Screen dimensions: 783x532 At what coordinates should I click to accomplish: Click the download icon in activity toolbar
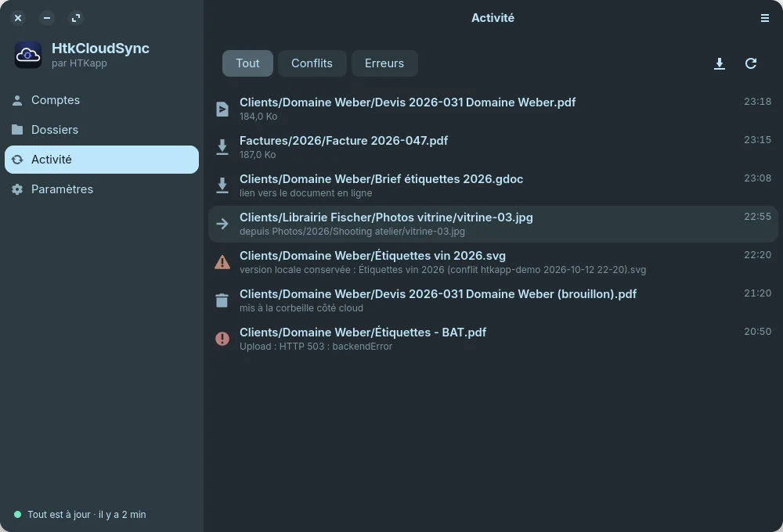tap(719, 63)
